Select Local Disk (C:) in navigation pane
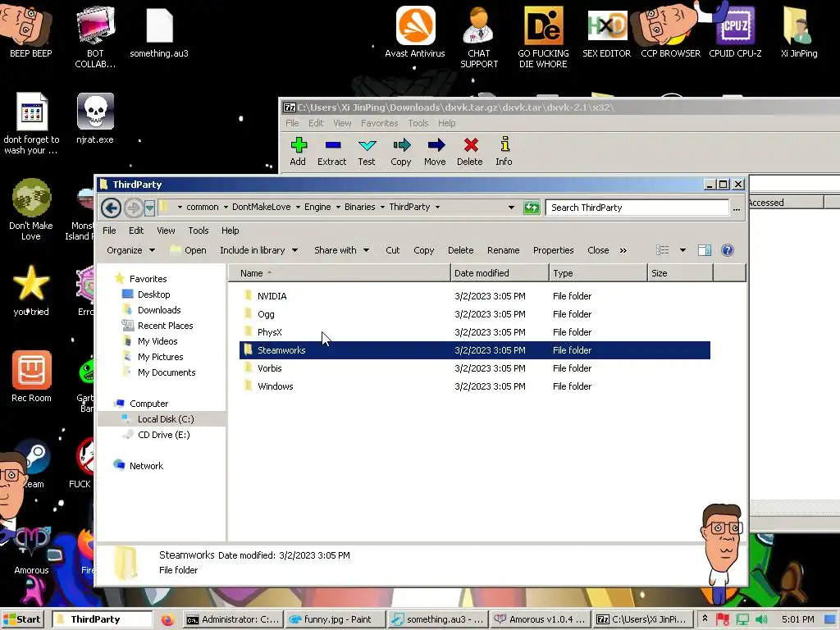 (166, 419)
